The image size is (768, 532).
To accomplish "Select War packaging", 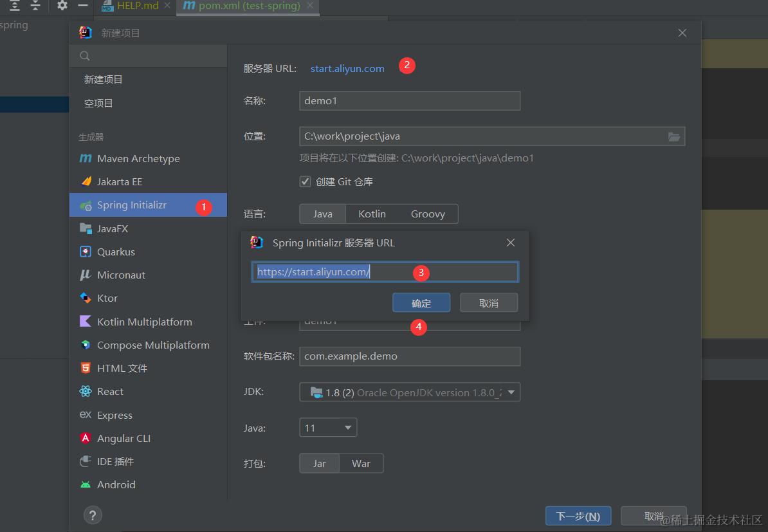I will click(361, 463).
